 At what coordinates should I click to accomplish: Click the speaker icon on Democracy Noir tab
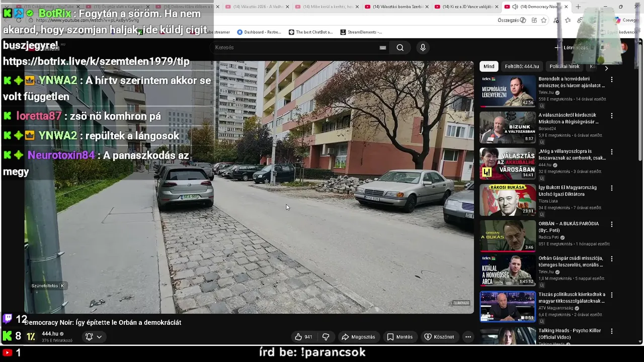(x=515, y=7)
